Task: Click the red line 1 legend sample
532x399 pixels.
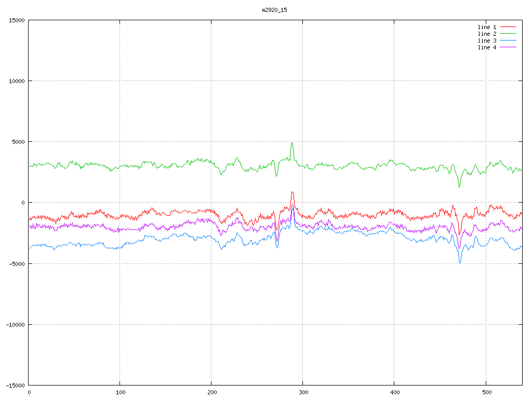Action: tap(508, 27)
